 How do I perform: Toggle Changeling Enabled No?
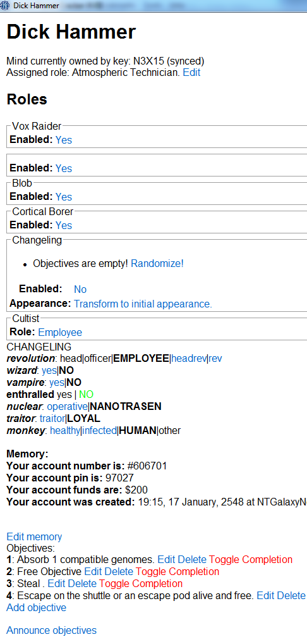(x=80, y=289)
